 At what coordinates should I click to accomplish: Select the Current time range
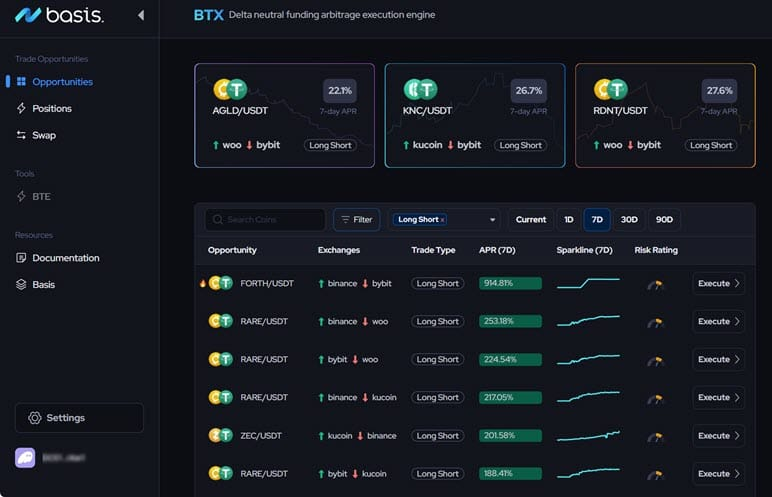tap(531, 220)
